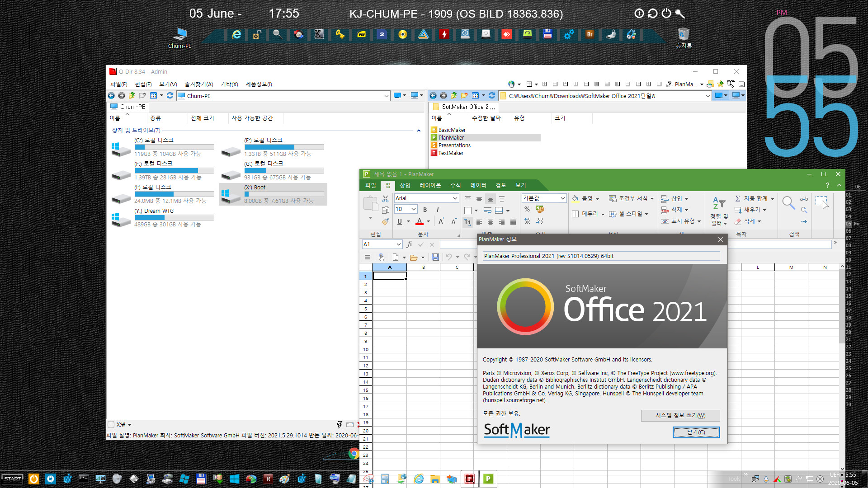Open the font size 10 dropdown
This screenshot has height=488, width=868.
point(413,209)
